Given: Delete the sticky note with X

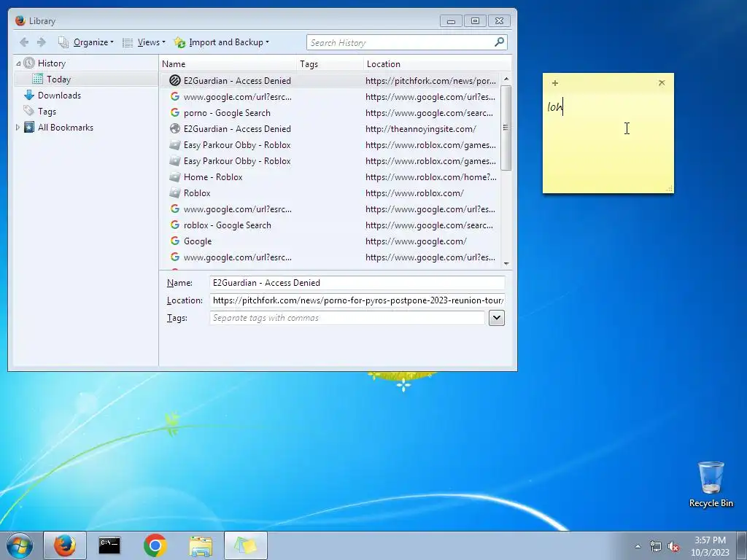Looking at the screenshot, I should (662, 83).
